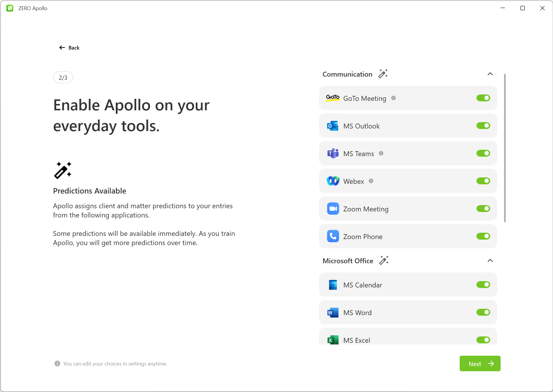The height and width of the screenshot is (392, 553).
Task: Click the 2/3 step indicator
Action: tap(63, 77)
